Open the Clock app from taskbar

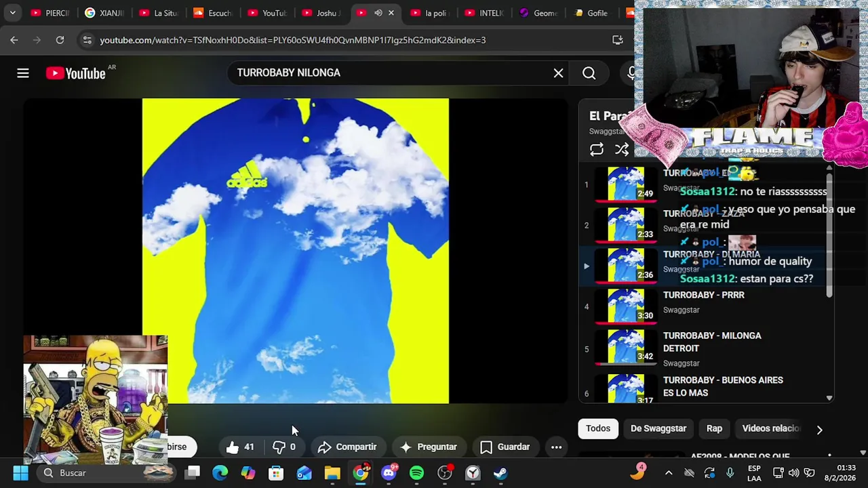coord(473,473)
